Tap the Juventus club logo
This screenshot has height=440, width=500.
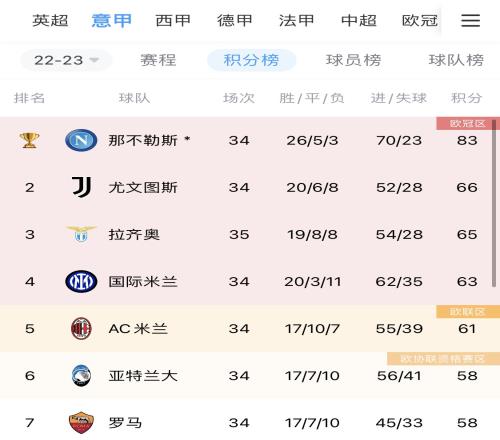click(x=81, y=187)
